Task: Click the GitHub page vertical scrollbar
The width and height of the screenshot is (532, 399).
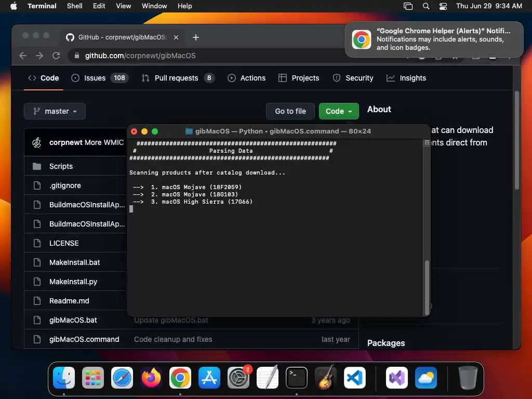Action: (517, 140)
